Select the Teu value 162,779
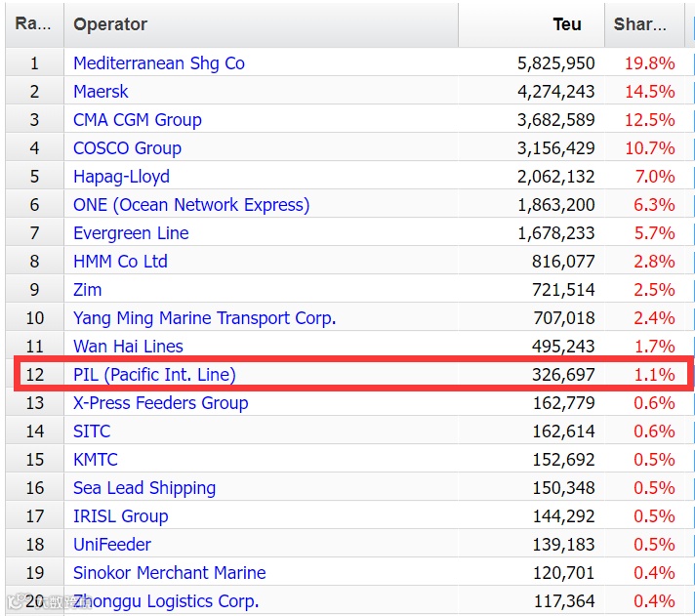 [x=564, y=403]
